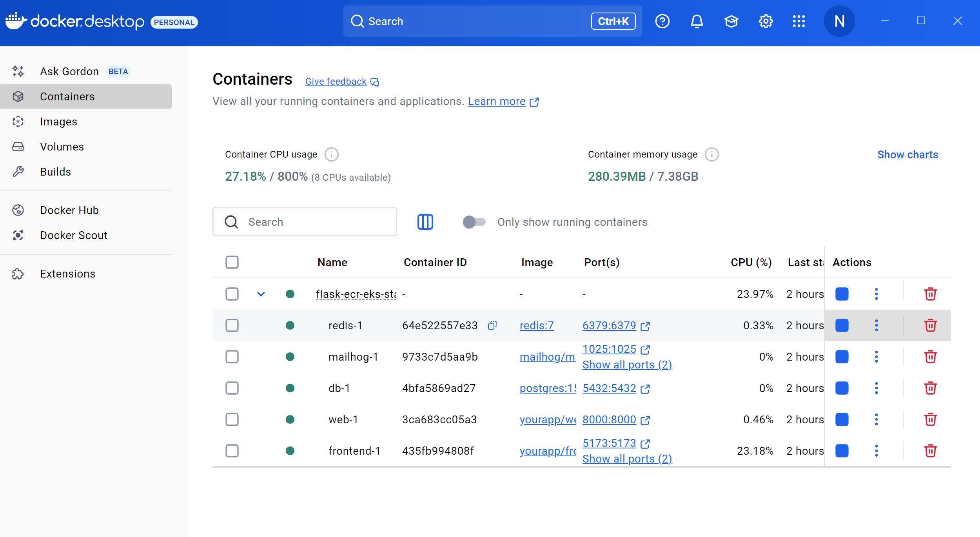Copy the redis-1 container ID
Image resolution: width=980 pixels, height=537 pixels.
(493, 325)
